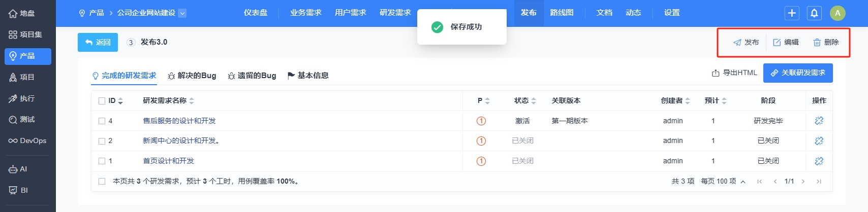Click the 关联研发需求 button
This screenshot has width=868, height=212.
tap(798, 73)
